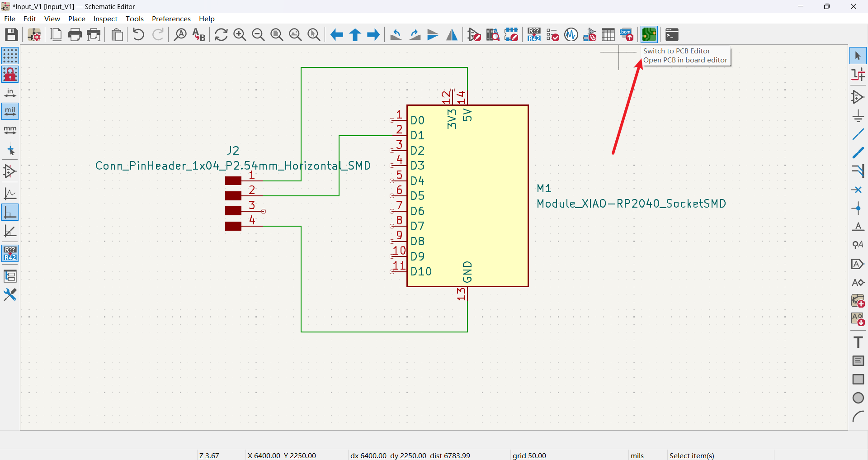Activate zoom to selection tool
868x460 pixels.
point(314,34)
